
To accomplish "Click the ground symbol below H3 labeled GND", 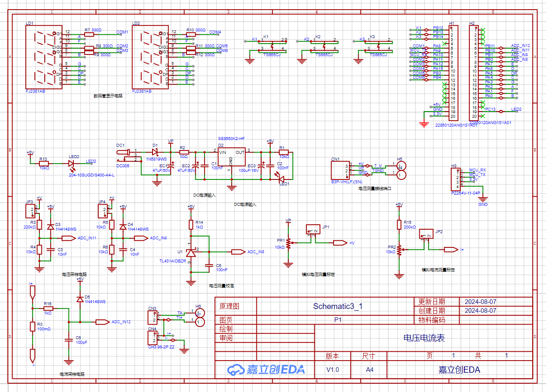I will pos(483,199).
